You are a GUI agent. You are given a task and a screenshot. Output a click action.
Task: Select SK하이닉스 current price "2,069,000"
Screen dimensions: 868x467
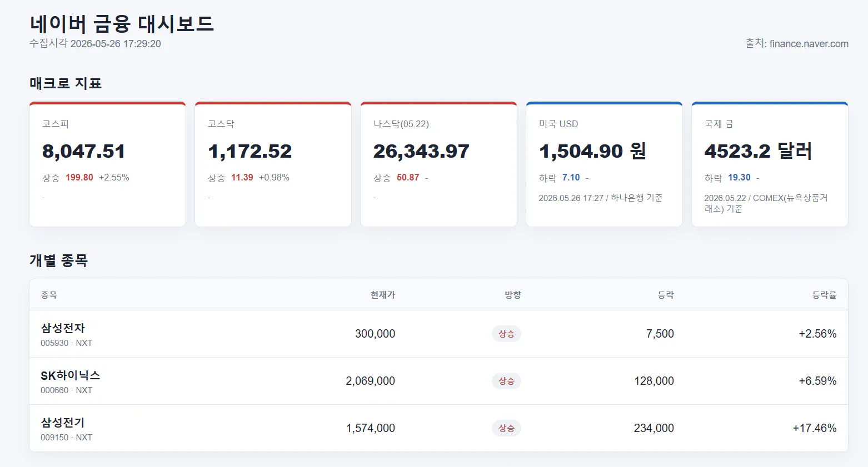[371, 381]
